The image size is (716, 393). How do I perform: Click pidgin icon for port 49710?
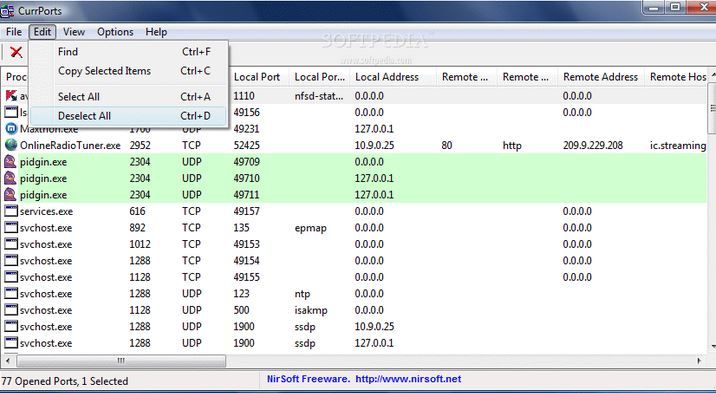coord(10,178)
